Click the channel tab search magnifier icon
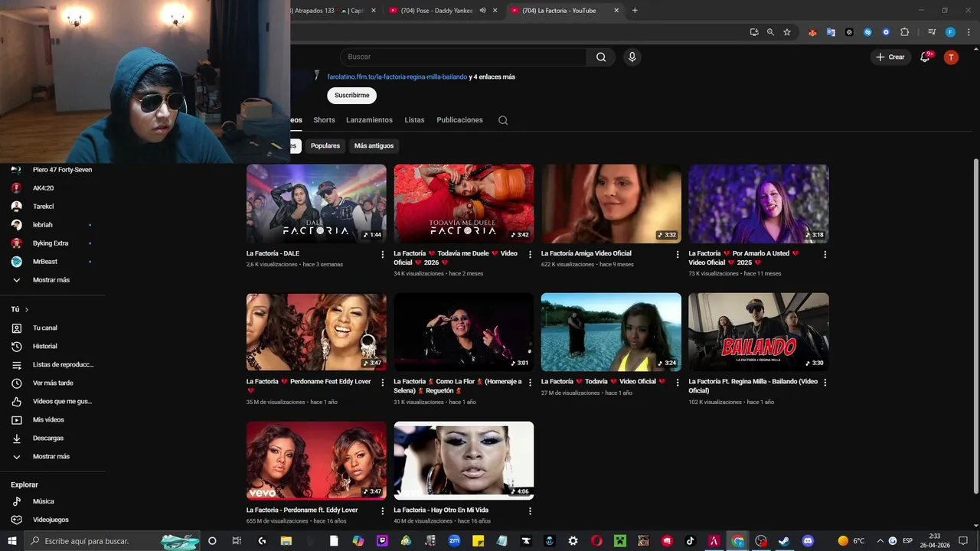980x551 pixels. (x=503, y=120)
